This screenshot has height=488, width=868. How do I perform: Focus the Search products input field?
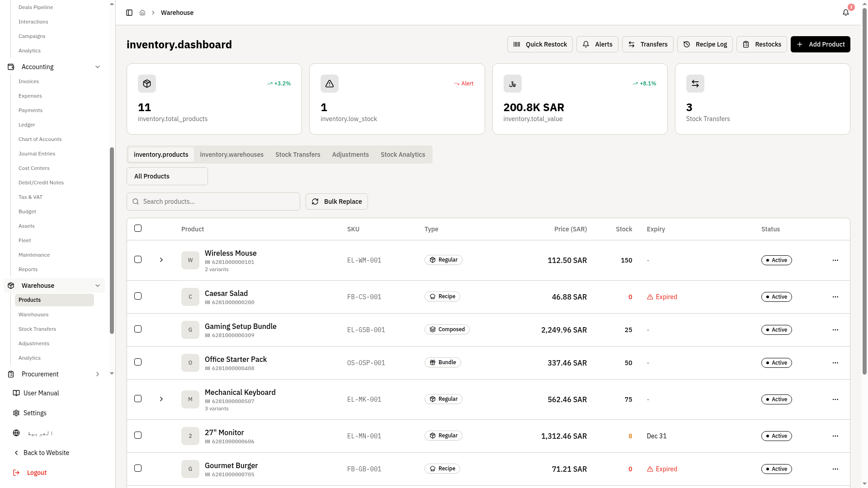[x=213, y=202]
